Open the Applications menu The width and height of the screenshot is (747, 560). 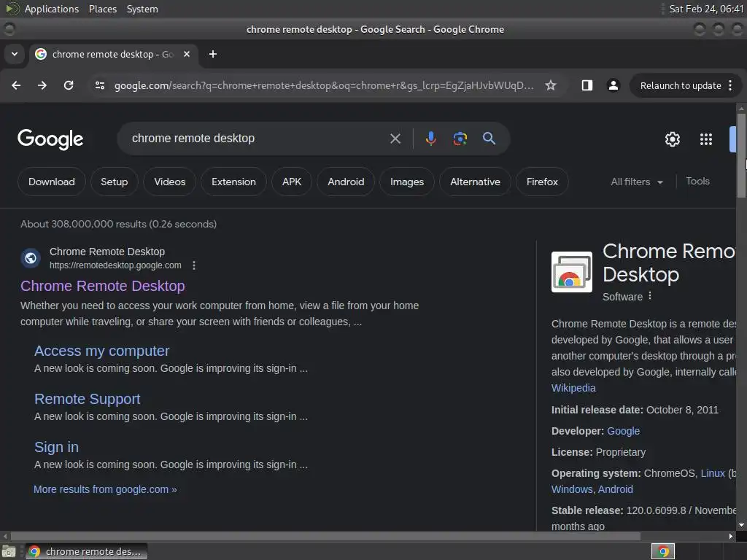point(52,9)
